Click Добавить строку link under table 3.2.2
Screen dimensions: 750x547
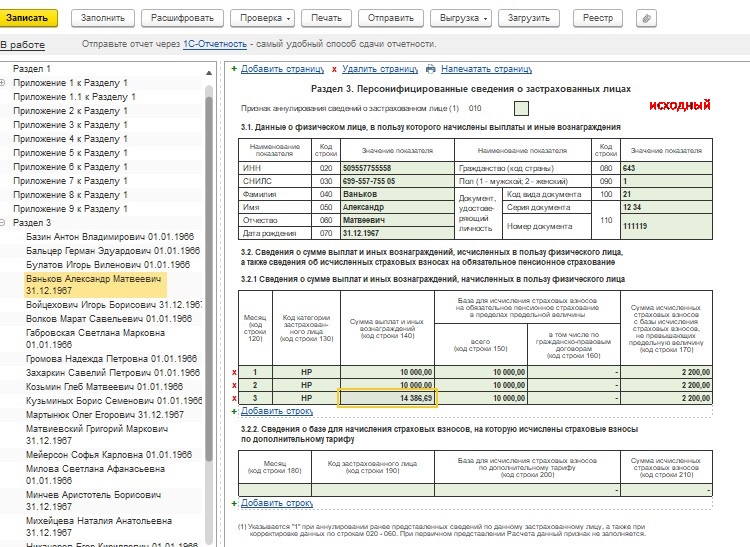click(276, 503)
